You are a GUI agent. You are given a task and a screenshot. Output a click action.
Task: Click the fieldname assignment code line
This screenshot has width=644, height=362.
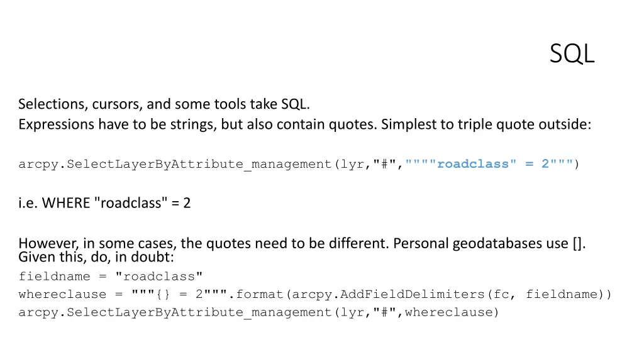coord(111,277)
